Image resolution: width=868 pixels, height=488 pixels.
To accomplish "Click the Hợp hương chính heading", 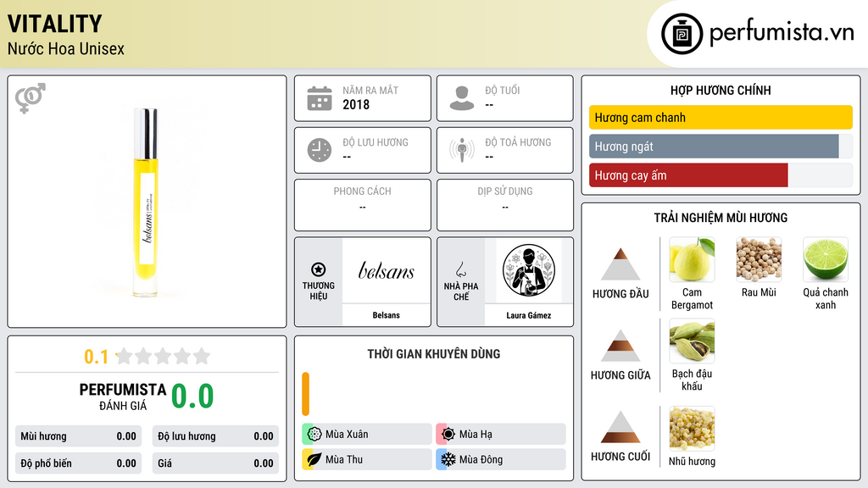I will [721, 90].
